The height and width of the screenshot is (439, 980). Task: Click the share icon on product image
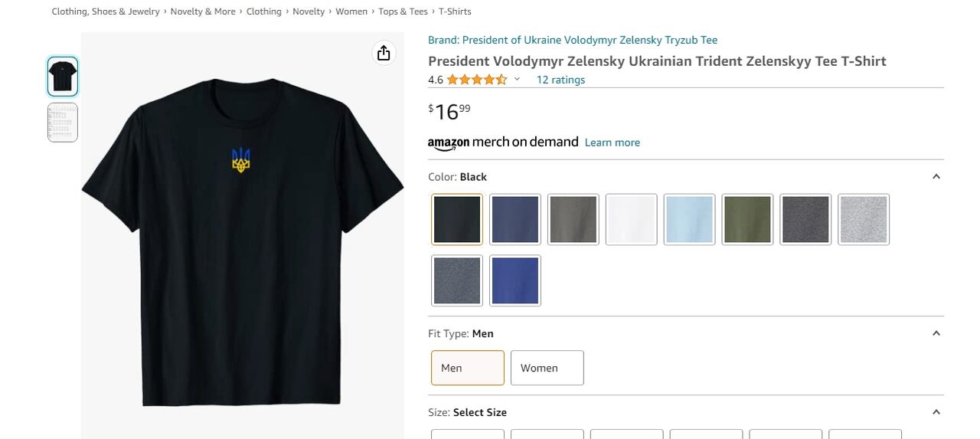(384, 53)
